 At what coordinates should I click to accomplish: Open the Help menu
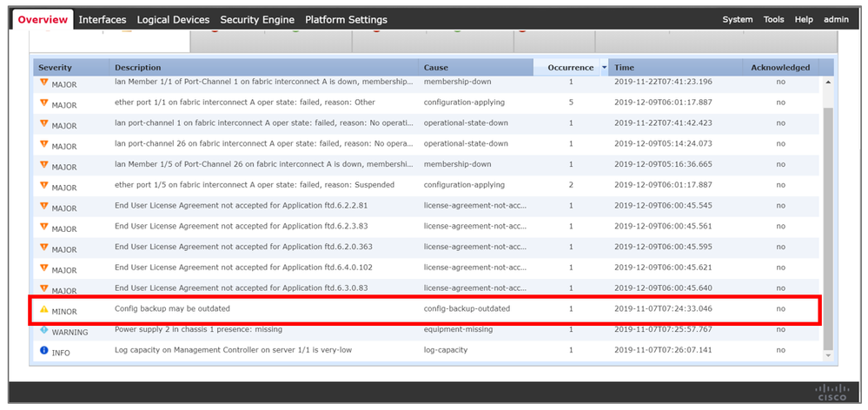(x=804, y=19)
